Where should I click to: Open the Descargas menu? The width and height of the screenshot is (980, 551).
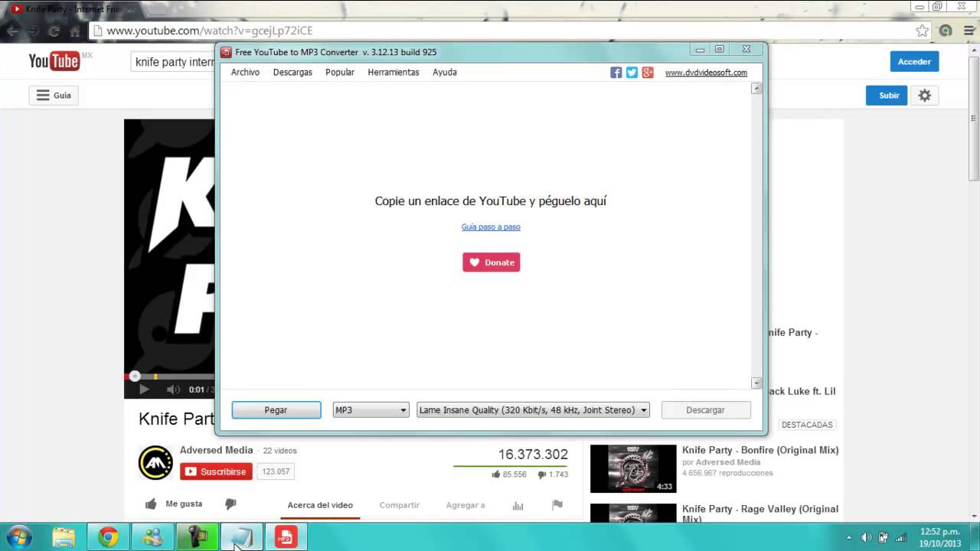click(x=292, y=72)
